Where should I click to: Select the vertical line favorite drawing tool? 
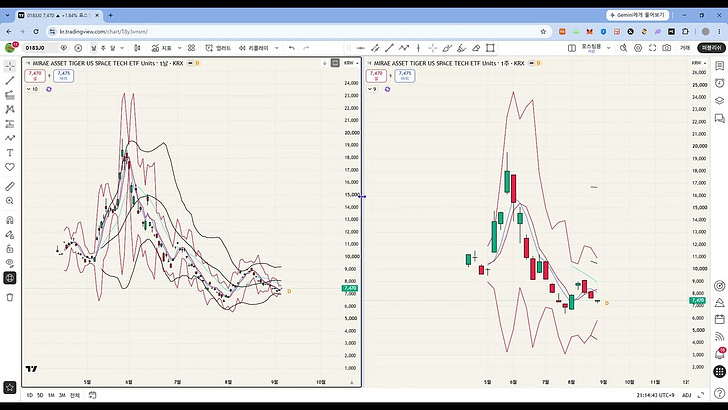click(418, 48)
